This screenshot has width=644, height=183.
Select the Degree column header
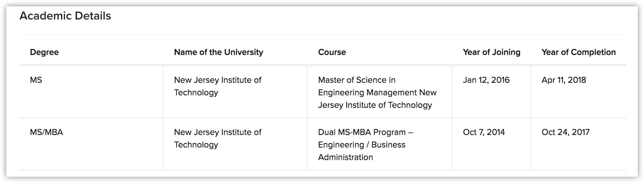tap(44, 52)
